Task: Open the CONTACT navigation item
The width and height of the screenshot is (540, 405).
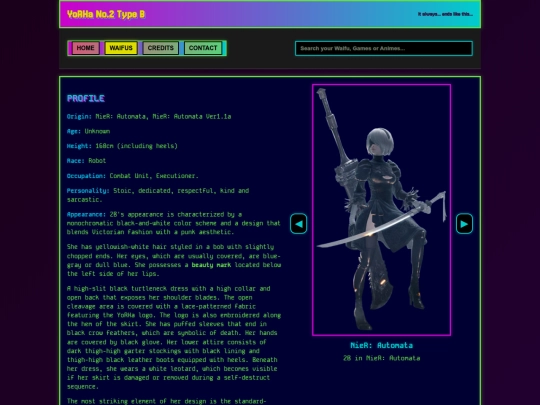Action: (x=203, y=48)
